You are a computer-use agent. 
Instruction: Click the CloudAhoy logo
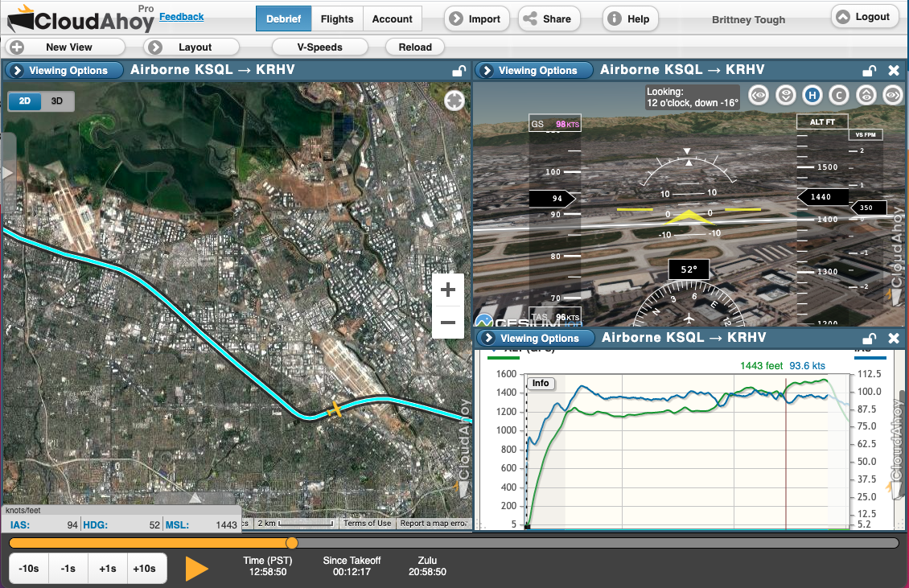click(80, 19)
